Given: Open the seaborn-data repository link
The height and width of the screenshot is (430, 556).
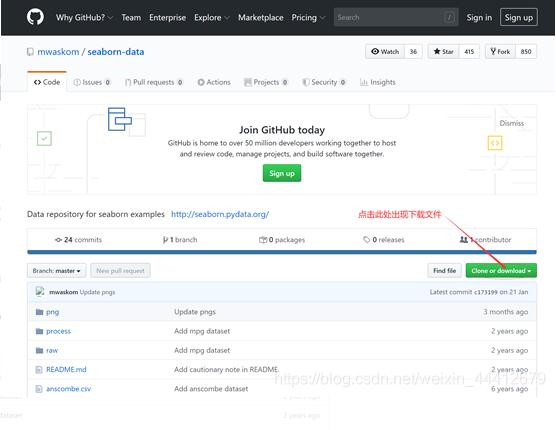Looking at the screenshot, I should tap(116, 52).
